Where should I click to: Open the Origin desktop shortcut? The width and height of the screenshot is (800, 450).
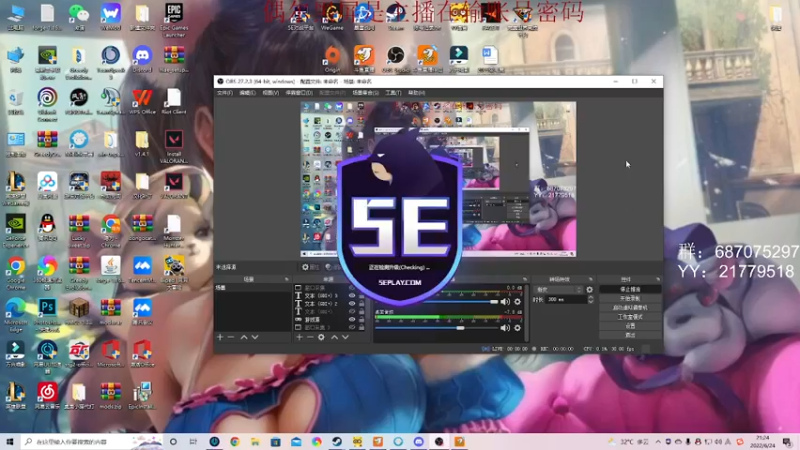pyautogui.click(x=333, y=59)
